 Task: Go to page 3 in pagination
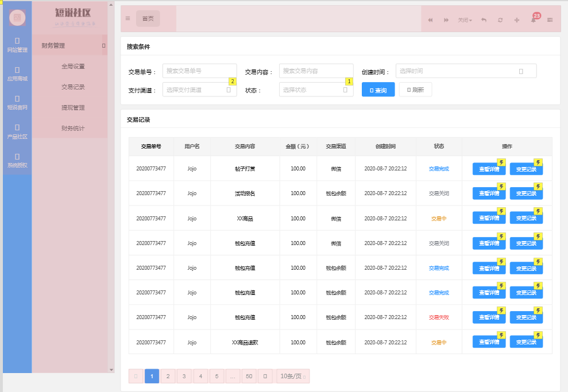[x=184, y=376]
